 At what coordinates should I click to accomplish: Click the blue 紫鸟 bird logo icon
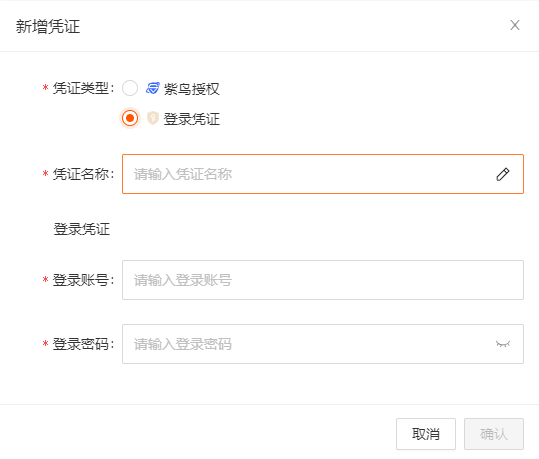point(153,88)
